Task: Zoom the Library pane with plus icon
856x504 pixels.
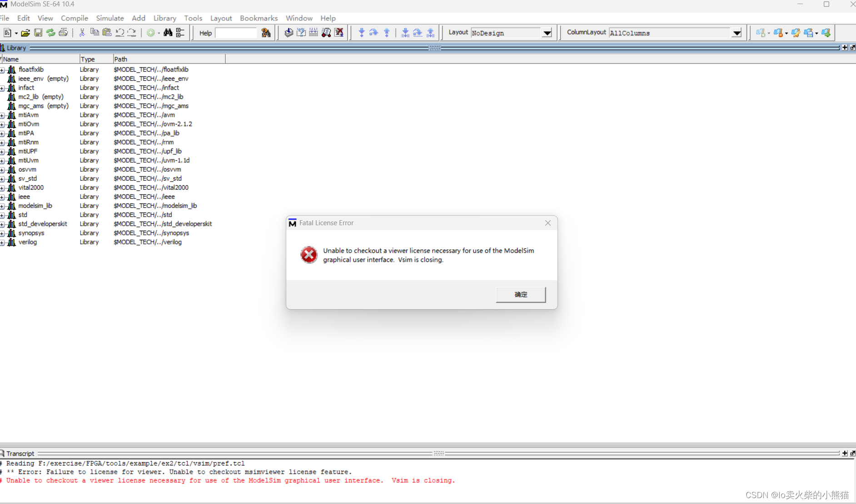Action: click(844, 48)
